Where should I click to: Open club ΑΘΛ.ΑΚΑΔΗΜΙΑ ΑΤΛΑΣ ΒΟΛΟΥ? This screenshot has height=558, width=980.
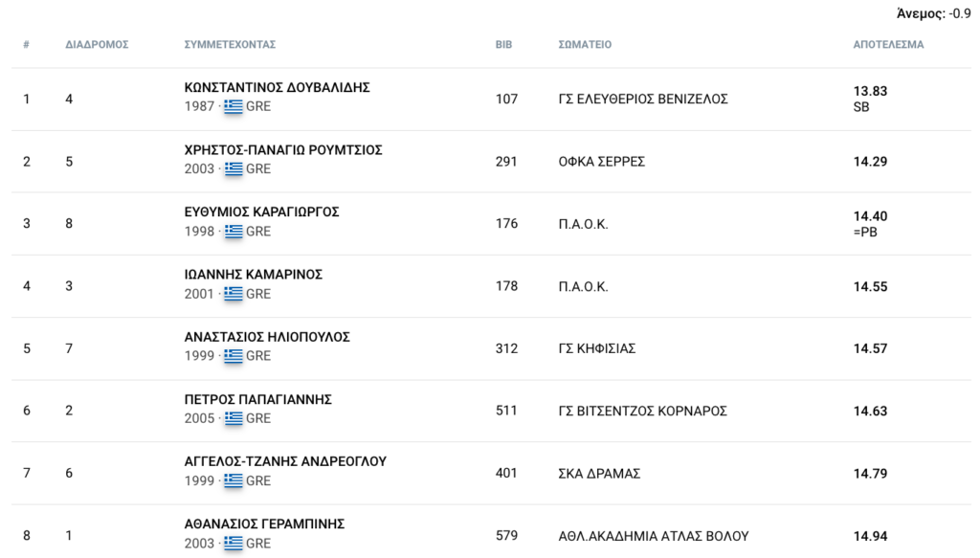(x=653, y=536)
